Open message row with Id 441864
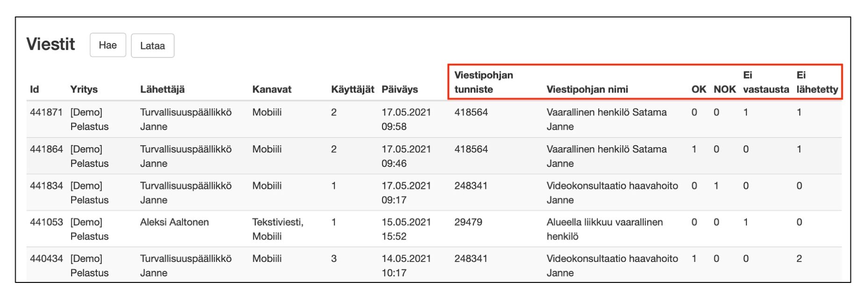The width and height of the screenshot is (868, 296). (x=46, y=149)
